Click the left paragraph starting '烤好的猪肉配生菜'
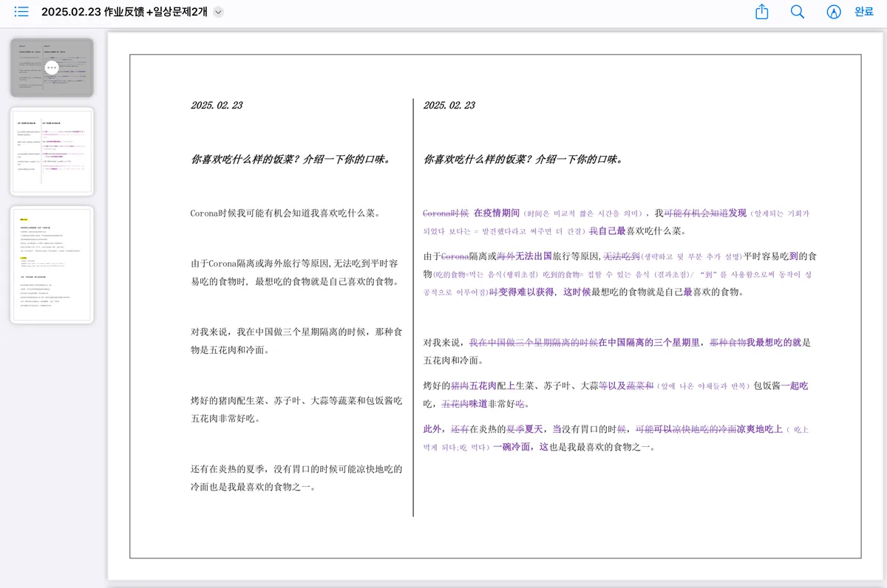This screenshot has height=588, width=887. pos(296,409)
